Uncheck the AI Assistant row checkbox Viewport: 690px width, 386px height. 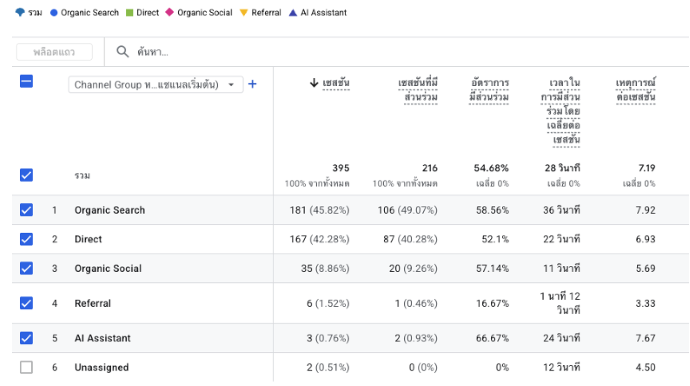(26, 338)
